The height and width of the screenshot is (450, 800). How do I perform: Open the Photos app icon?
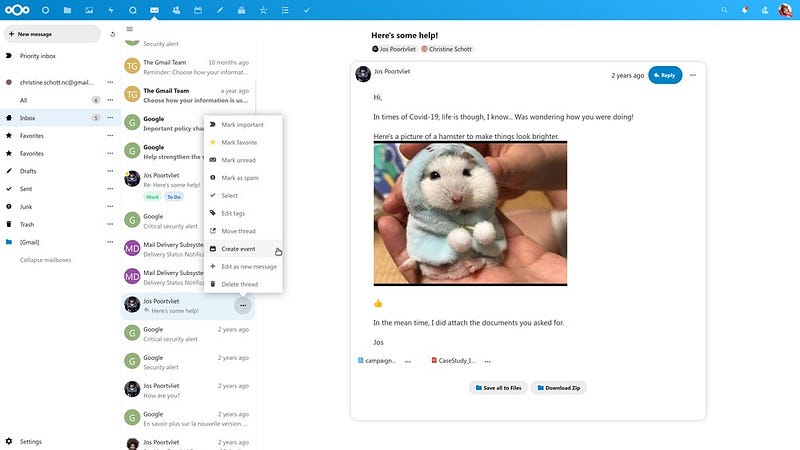pyautogui.click(x=89, y=10)
